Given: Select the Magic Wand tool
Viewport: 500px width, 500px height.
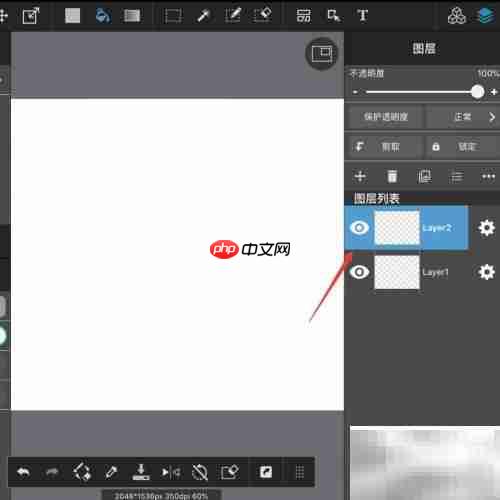Looking at the screenshot, I should [203, 16].
